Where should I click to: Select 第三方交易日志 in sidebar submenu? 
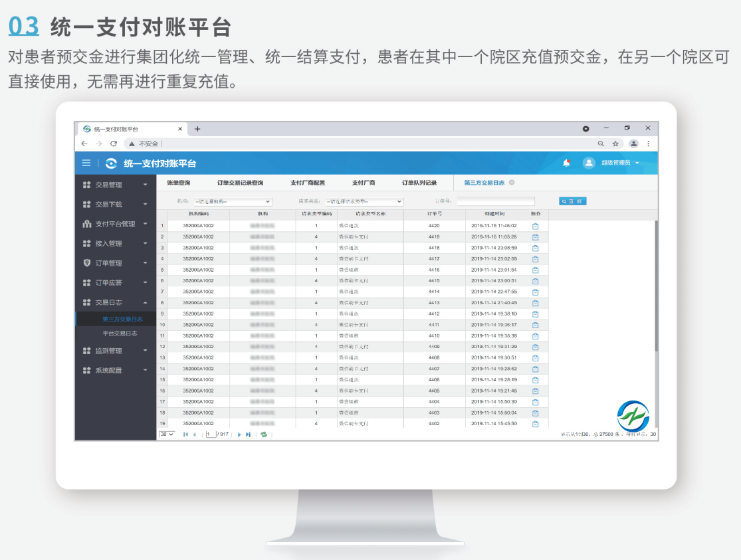pos(122,320)
